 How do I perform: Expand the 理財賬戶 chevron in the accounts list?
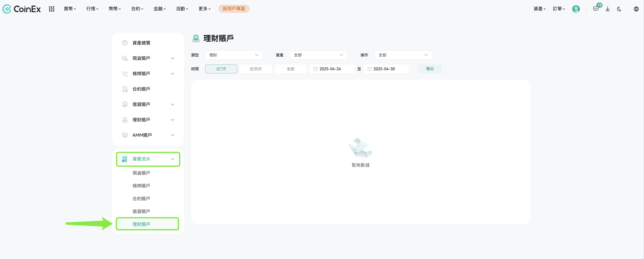coord(173,120)
